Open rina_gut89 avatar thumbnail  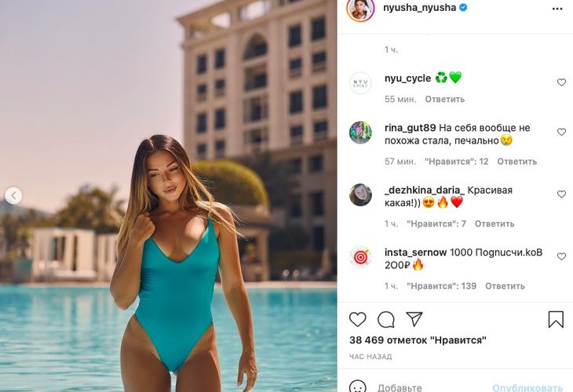pos(360,132)
